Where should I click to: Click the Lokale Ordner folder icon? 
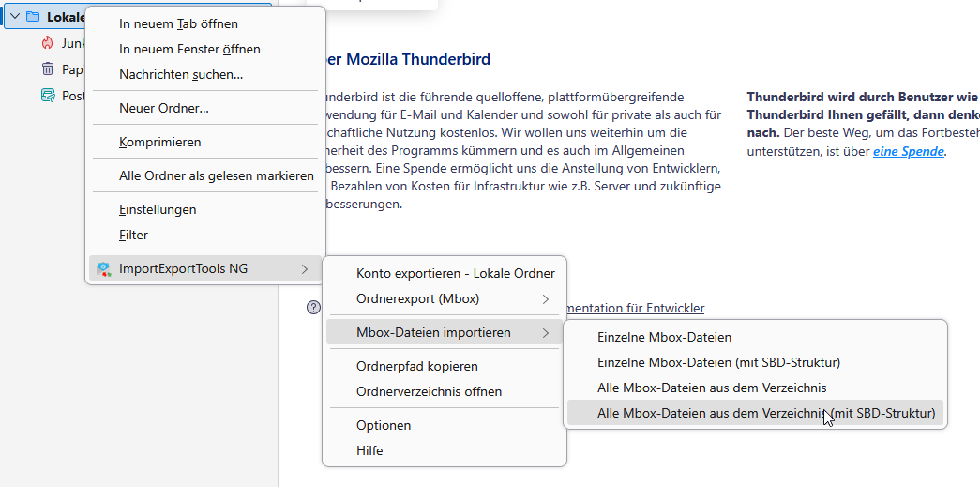pyautogui.click(x=33, y=17)
